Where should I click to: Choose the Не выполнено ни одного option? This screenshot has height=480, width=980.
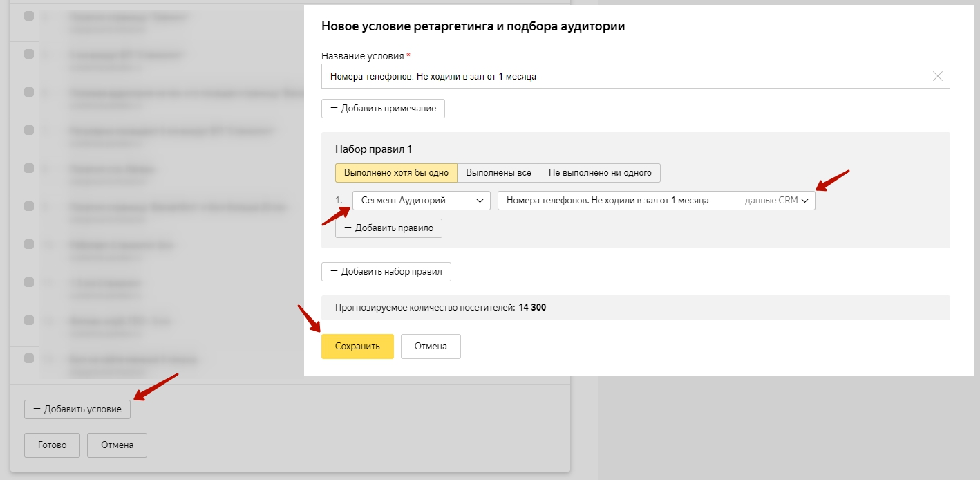click(600, 173)
